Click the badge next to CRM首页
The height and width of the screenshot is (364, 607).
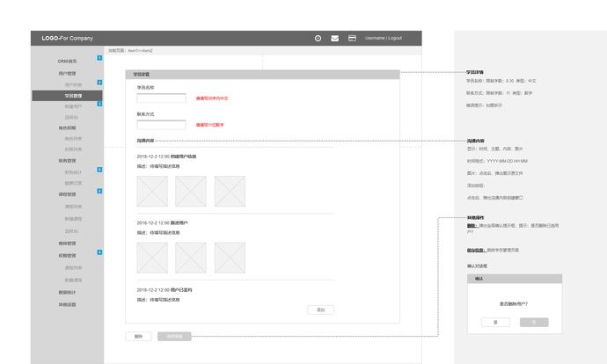click(x=99, y=58)
